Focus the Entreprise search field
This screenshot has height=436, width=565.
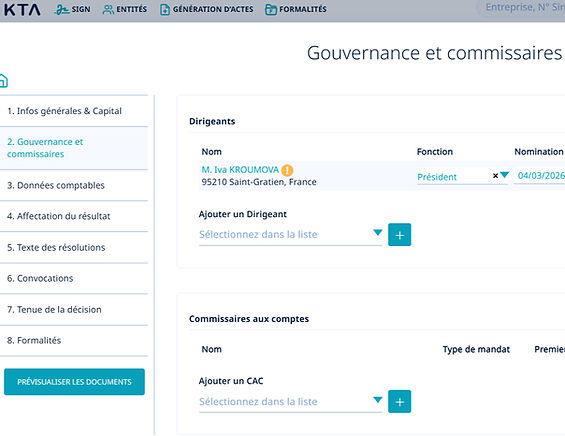(522, 8)
